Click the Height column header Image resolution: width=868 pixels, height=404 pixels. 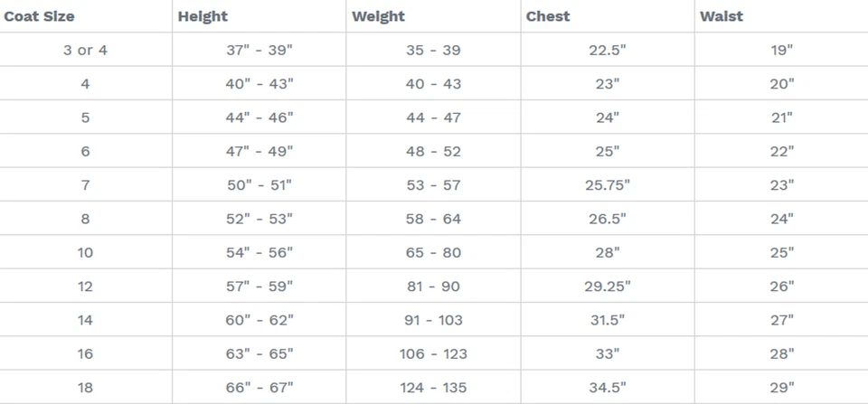203,16
